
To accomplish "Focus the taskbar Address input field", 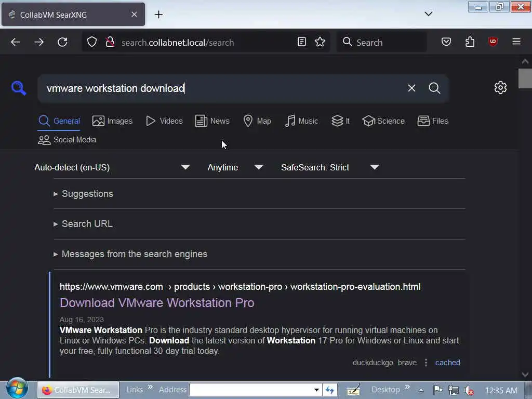I will [251, 390].
